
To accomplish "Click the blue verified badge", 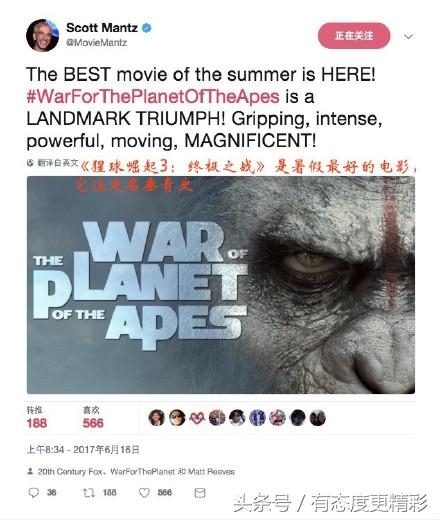I will click(x=147, y=28).
